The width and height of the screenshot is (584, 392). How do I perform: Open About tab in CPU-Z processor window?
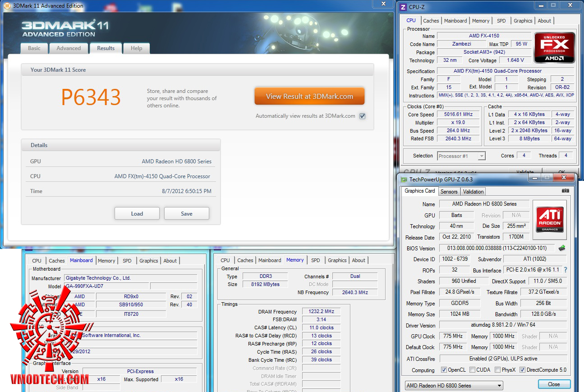tap(544, 21)
